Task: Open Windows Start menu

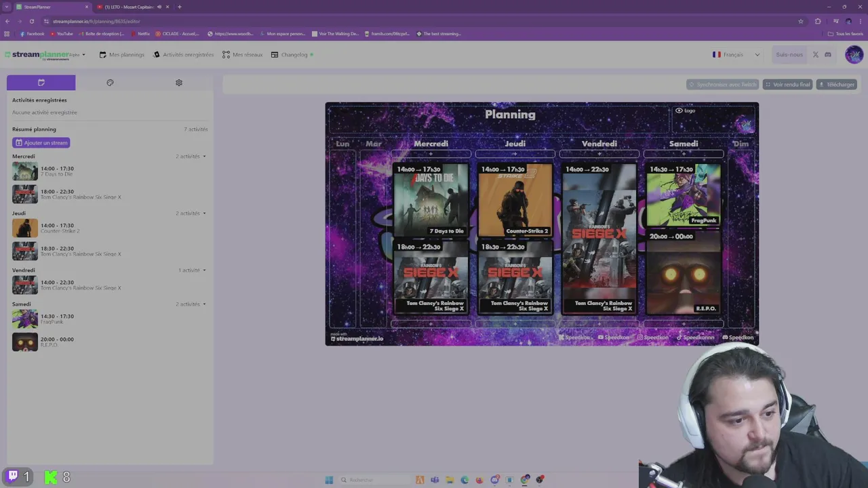Action: pyautogui.click(x=329, y=480)
